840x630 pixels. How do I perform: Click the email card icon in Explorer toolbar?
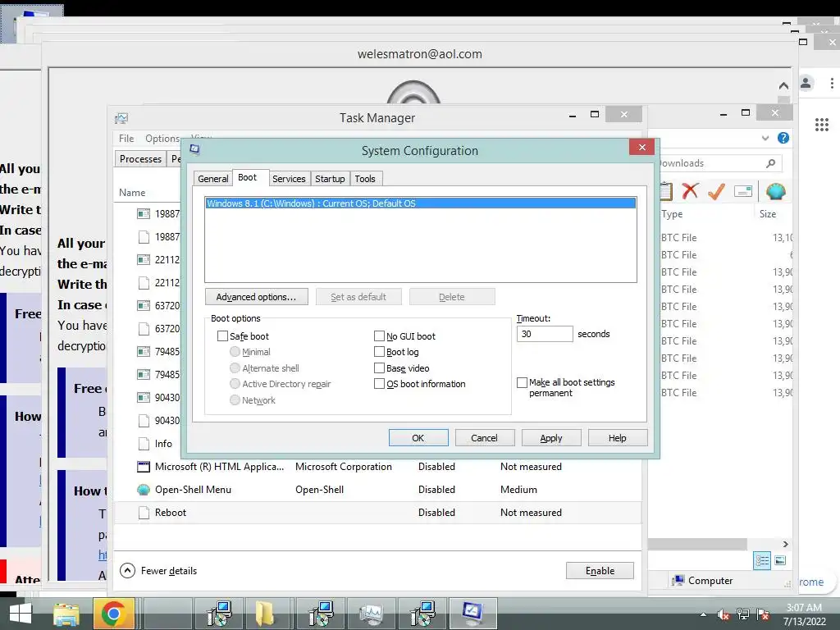click(743, 191)
